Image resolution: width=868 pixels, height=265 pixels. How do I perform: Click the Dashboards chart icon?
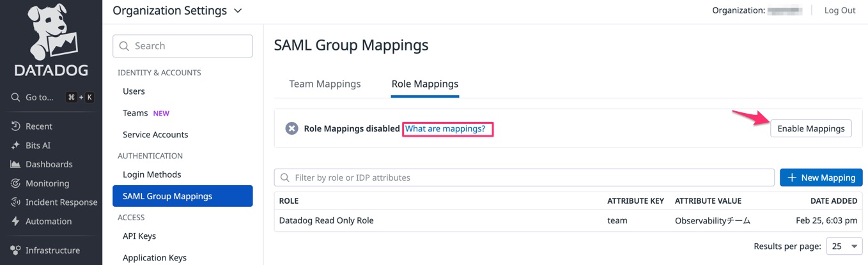coord(16,164)
